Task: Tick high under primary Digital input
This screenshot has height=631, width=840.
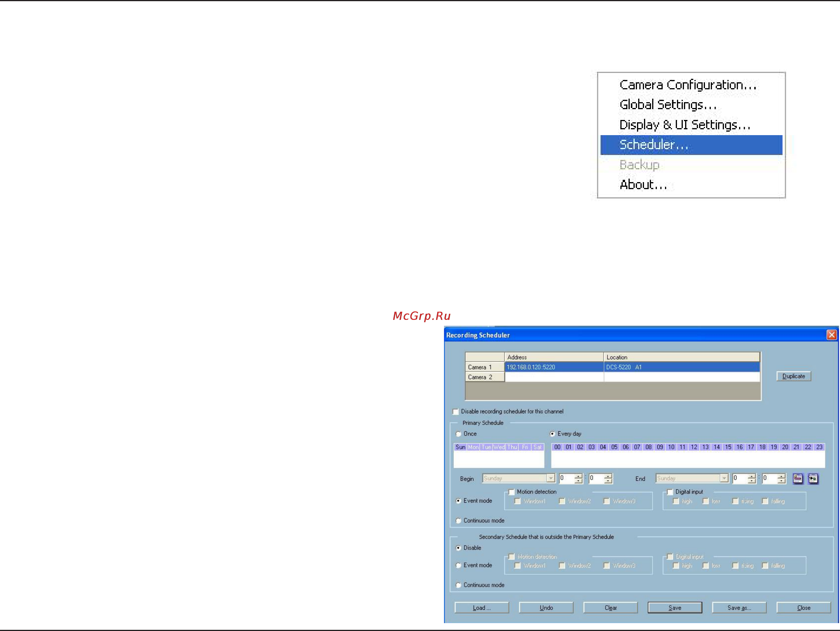Action: pyautogui.click(x=676, y=501)
